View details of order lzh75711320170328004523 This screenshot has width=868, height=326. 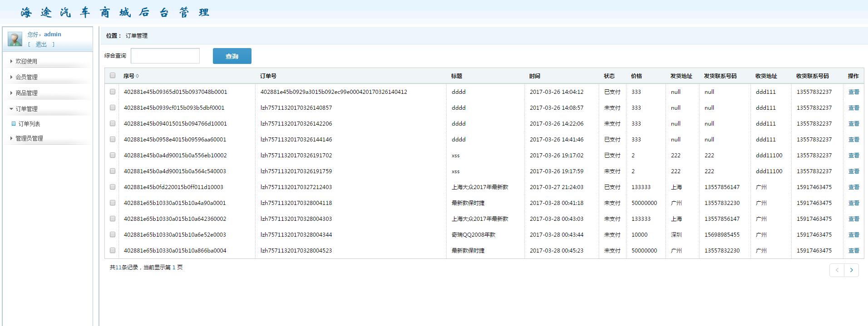click(x=853, y=251)
